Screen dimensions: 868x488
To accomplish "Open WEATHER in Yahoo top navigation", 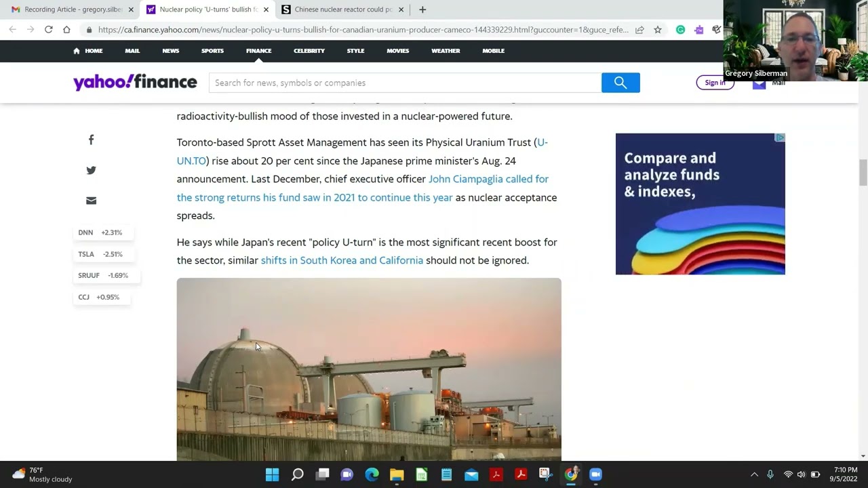I will (x=446, y=51).
